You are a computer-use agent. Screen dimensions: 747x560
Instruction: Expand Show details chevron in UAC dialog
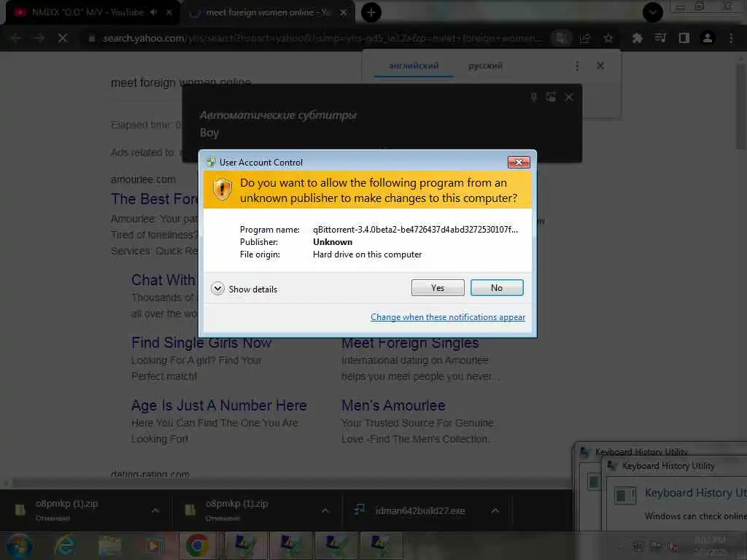coord(217,289)
